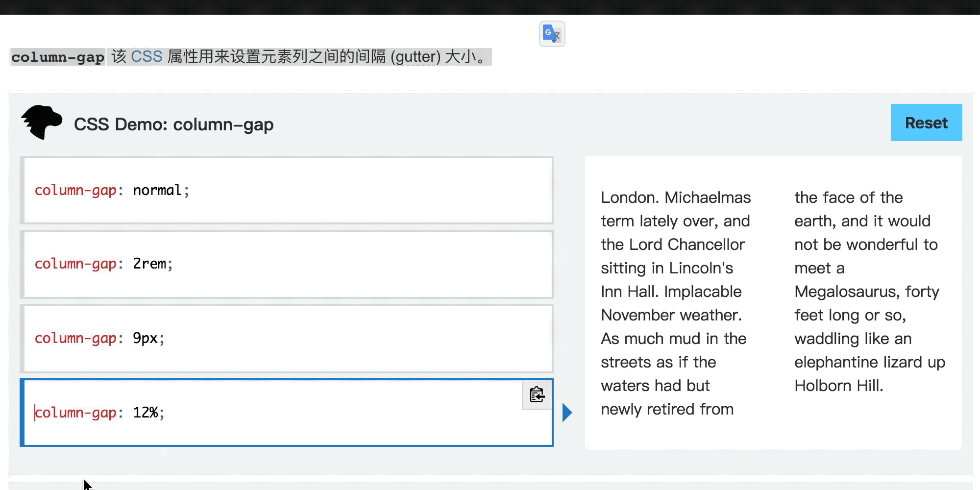Image resolution: width=980 pixels, height=490 pixels.
Task: Place the cursor on the 12% value
Action: click(x=146, y=413)
